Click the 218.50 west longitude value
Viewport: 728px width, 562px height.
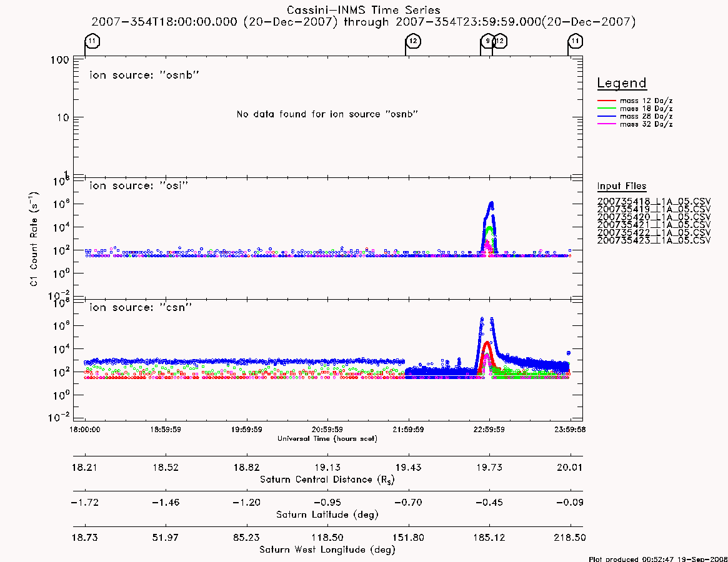pos(570,538)
